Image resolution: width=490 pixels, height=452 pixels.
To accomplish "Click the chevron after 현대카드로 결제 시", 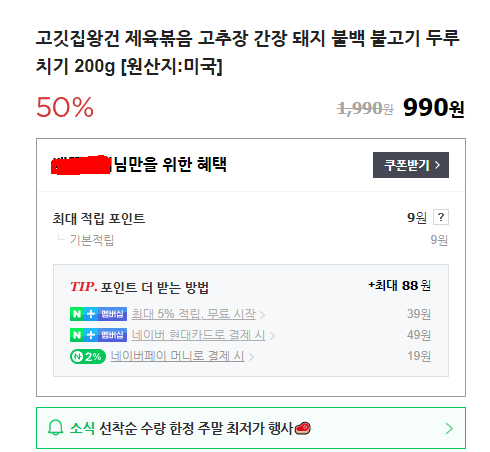I will tap(272, 336).
